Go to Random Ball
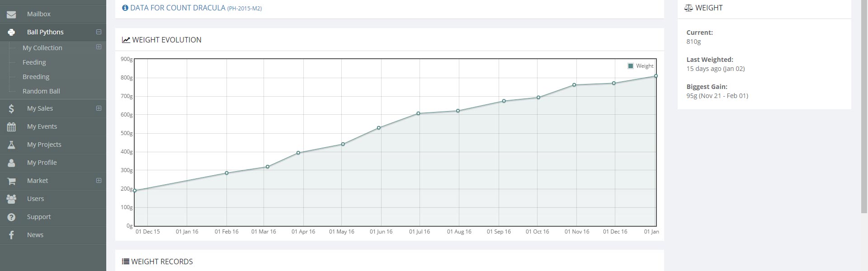The image size is (868, 271). click(x=41, y=91)
